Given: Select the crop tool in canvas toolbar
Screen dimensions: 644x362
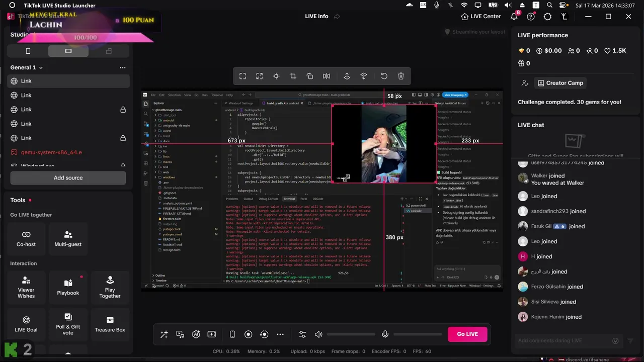Looking at the screenshot, I should click(293, 76).
